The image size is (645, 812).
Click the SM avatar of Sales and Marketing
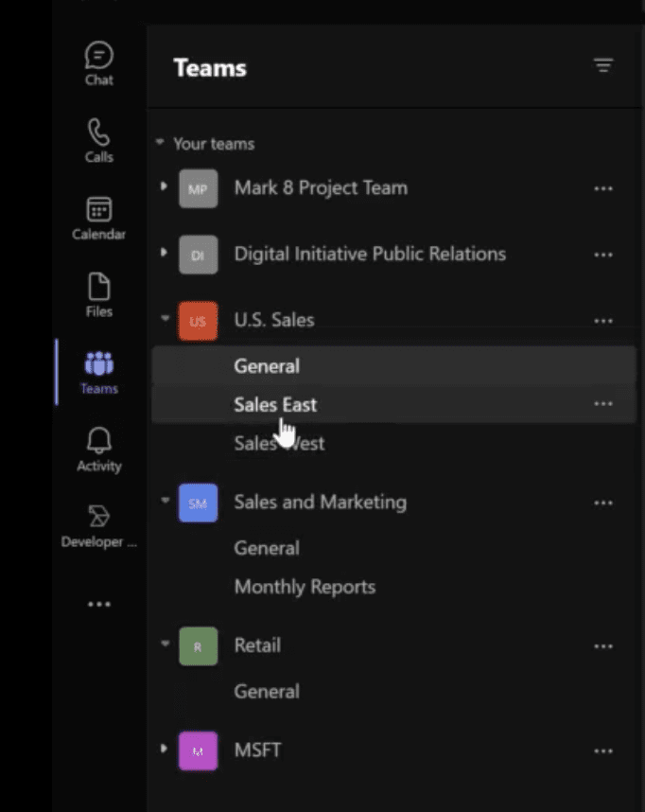(x=199, y=503)
